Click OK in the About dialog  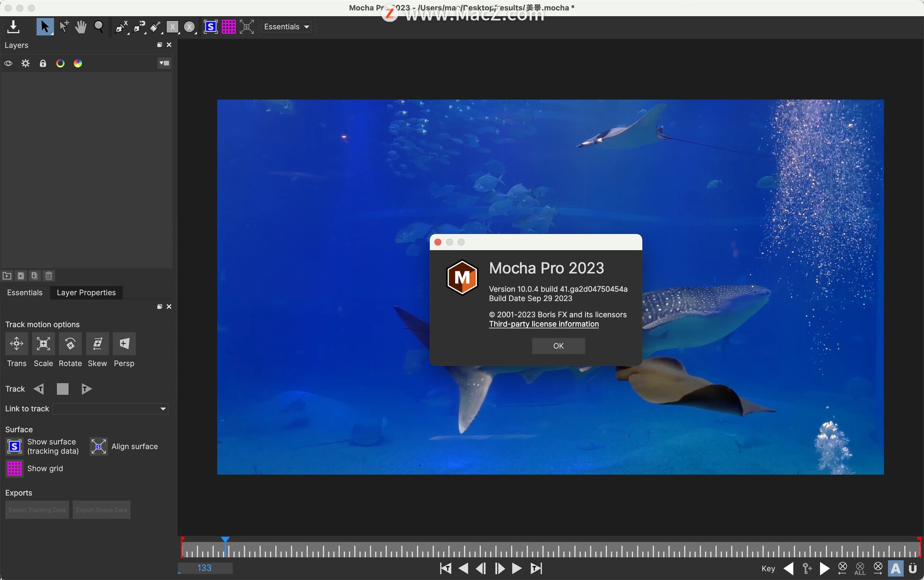pos(558,346)
